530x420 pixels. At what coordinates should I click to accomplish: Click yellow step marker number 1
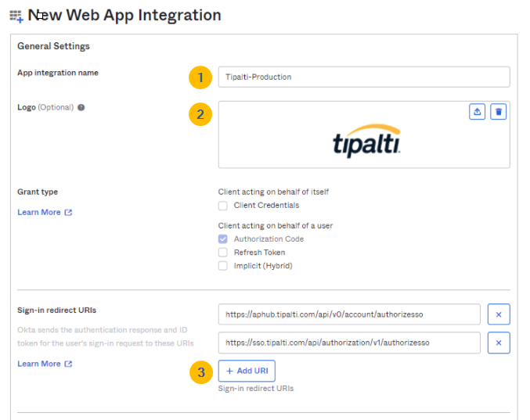[200, 77]
